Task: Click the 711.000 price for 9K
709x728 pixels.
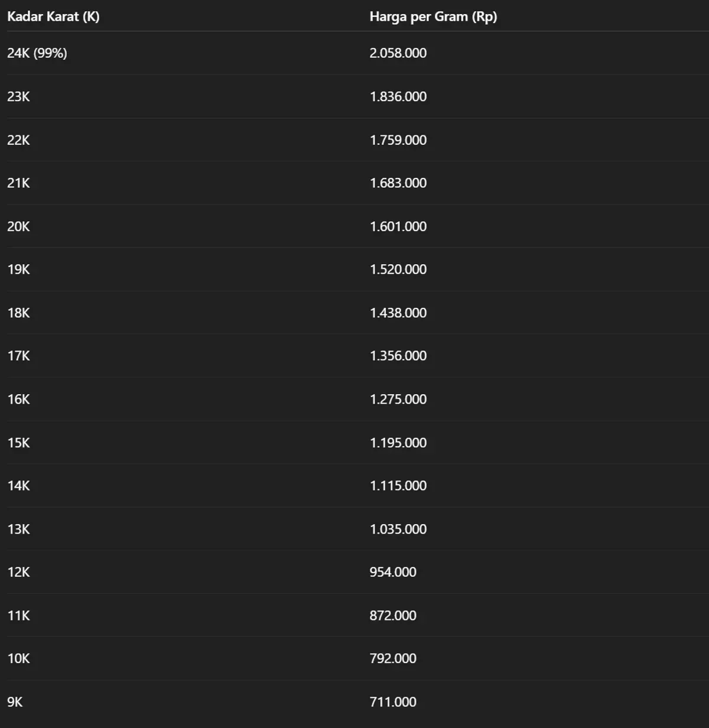Action: tap(393, 702)
